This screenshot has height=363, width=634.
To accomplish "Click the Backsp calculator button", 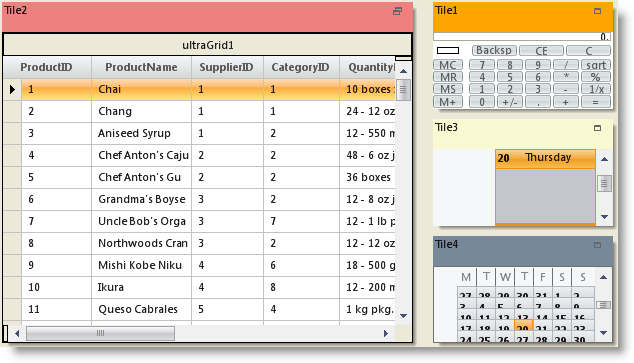I will point(494,51).
